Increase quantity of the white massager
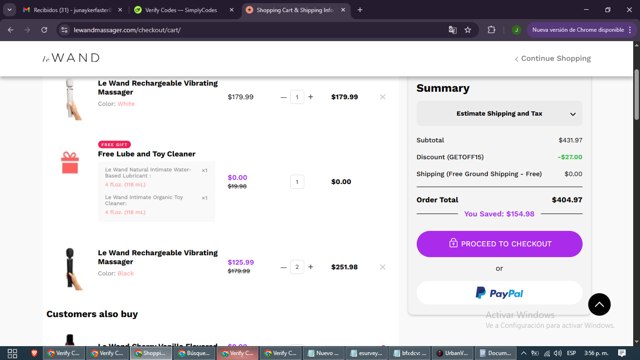Screen dimensions: 640x360 click(x=311, y=97)
